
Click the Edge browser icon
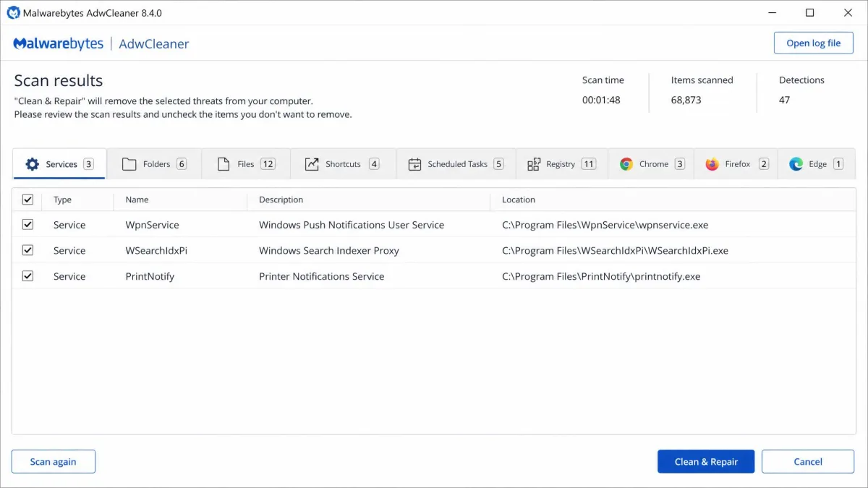tap(796, 164)
